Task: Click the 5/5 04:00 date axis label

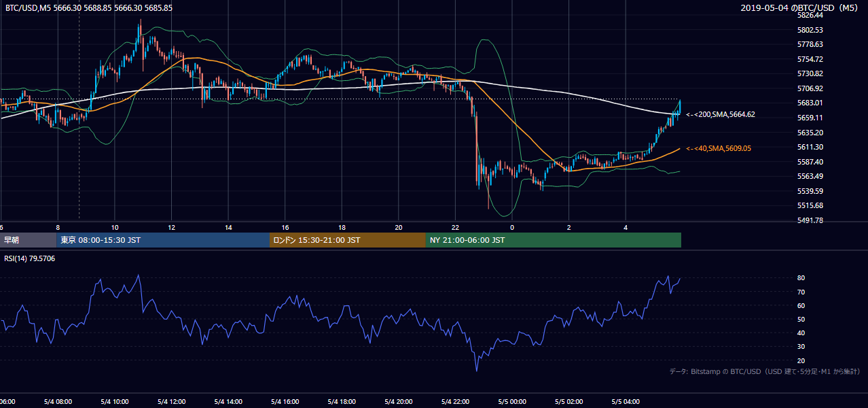Action: pos(626,402)
